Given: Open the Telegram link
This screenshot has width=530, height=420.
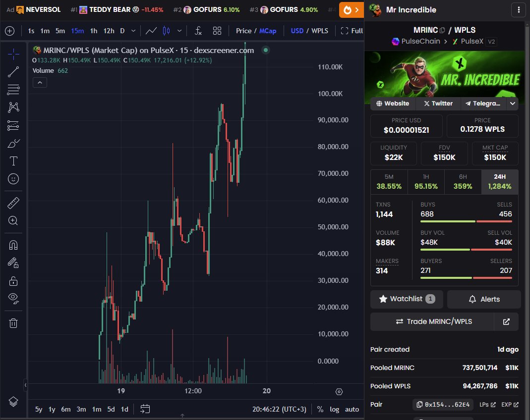Looking at the screenshot, I should click(483, 104).
